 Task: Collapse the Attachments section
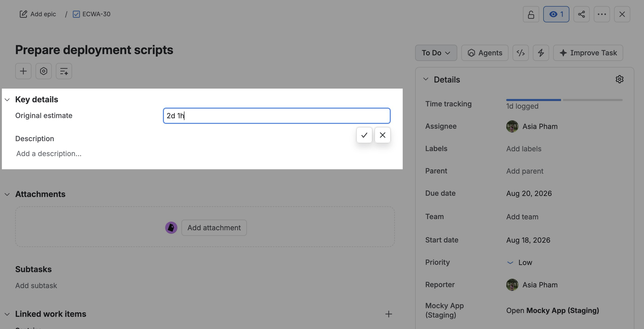click(7, 194)
